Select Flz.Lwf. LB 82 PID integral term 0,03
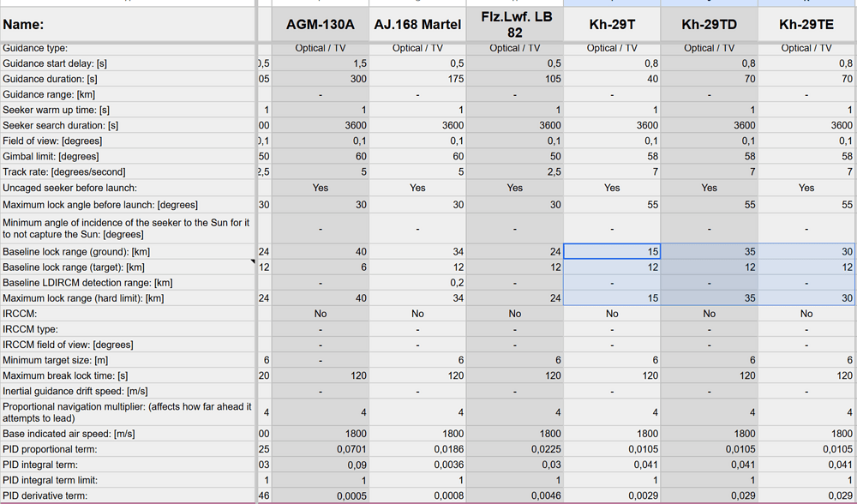Viewport: 857px width, 504px height. [x=515, y=465]
